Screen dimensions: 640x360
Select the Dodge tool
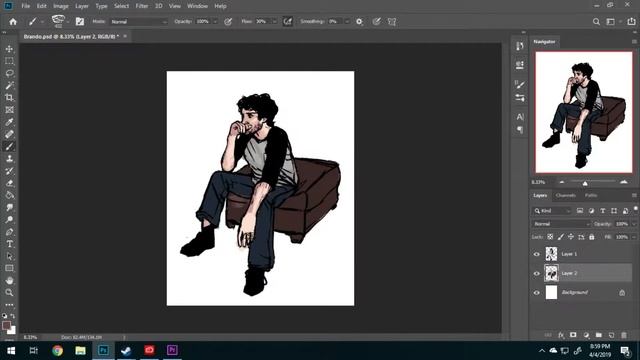[x=9, y=220]
